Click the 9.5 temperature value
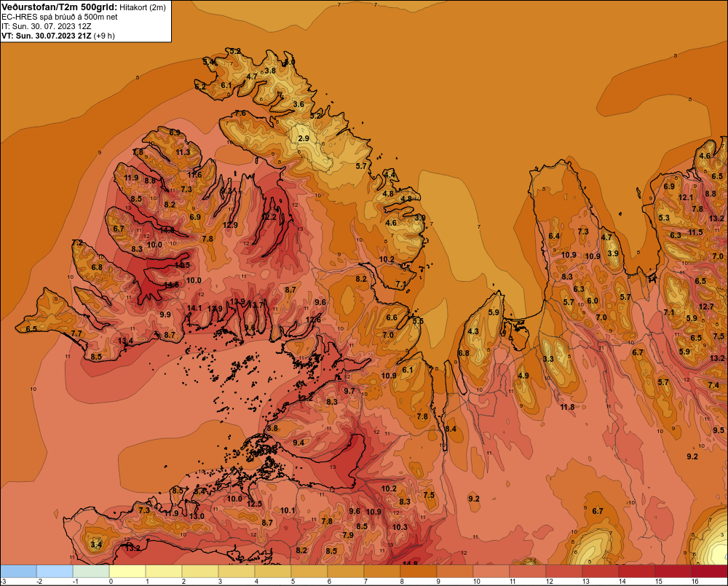 pos(719,430)
